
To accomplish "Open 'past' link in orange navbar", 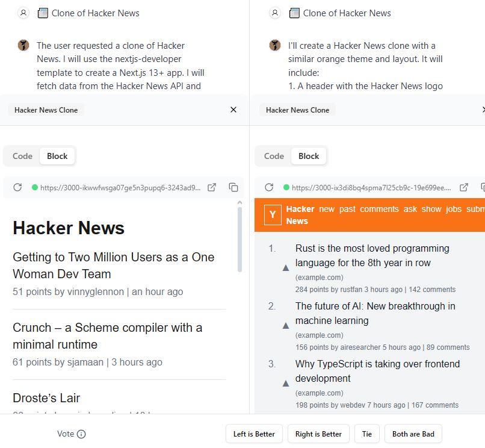I will click(347, 209).
